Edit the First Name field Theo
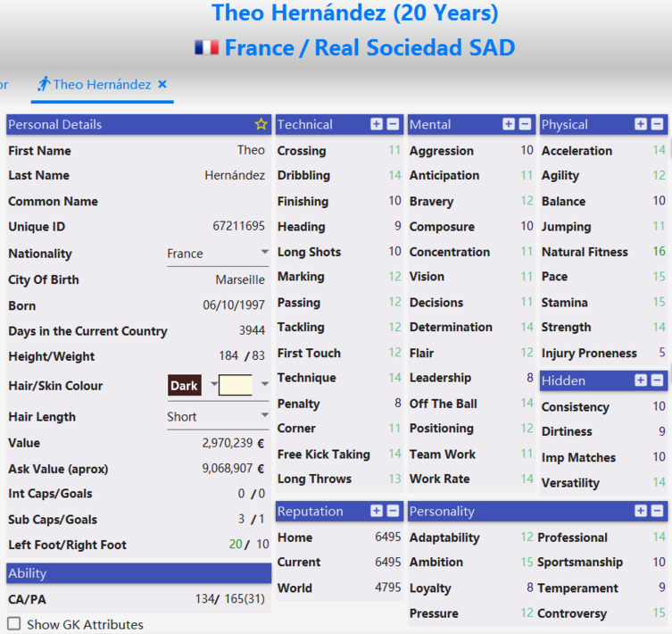The width and height of the screenshot is (672, 634). pos(251,150)
